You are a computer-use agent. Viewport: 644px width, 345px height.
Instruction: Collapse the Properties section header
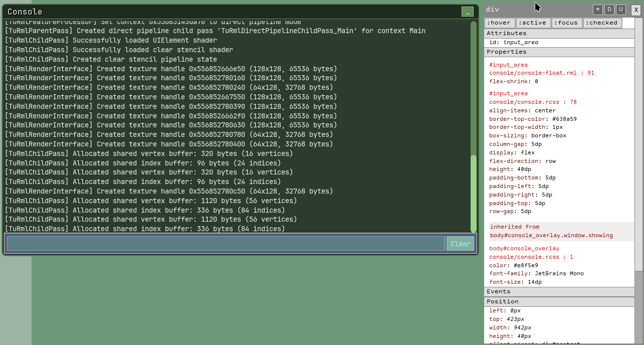tap(559, 52)
